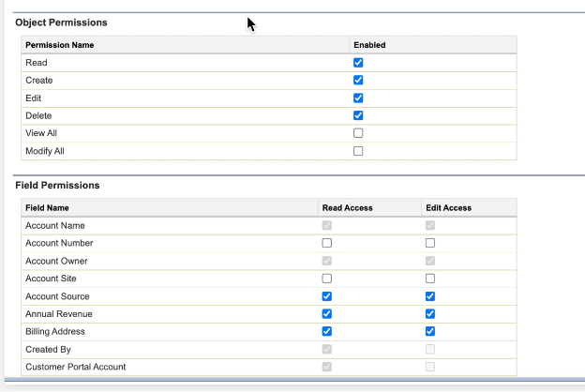The image size is (585, 392).
Task: Check Edit Access for Account Number
Action: pyautogui.click(x=430, y=243)
